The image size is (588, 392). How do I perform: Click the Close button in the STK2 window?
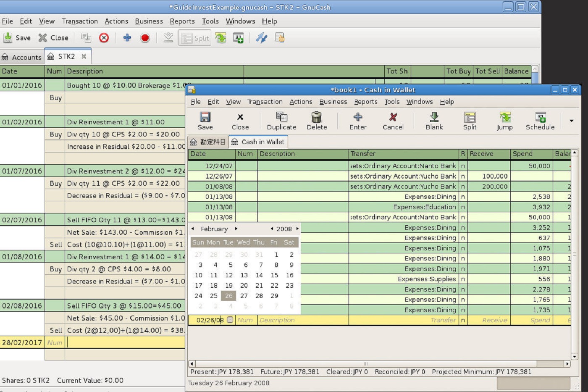coord(53,38)
